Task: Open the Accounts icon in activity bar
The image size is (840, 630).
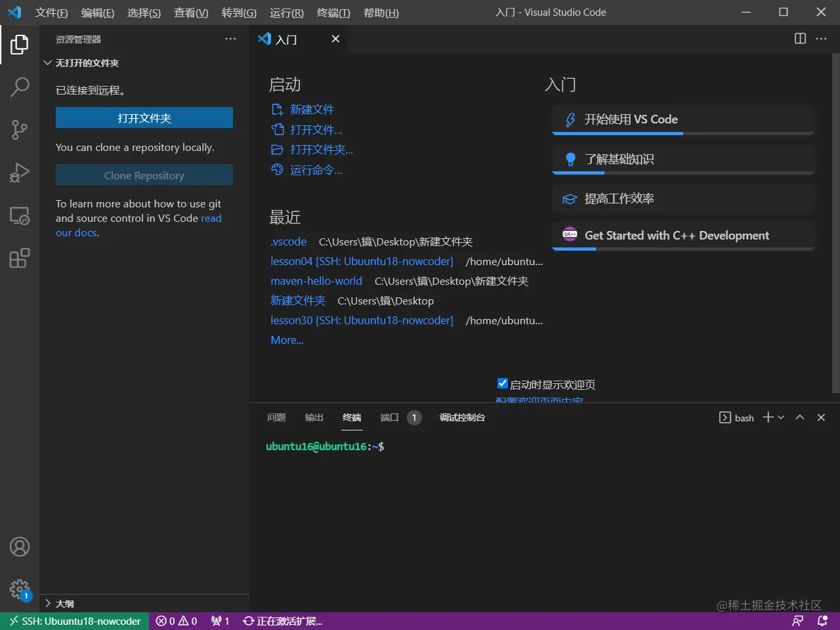Action: tap(20, 547)
